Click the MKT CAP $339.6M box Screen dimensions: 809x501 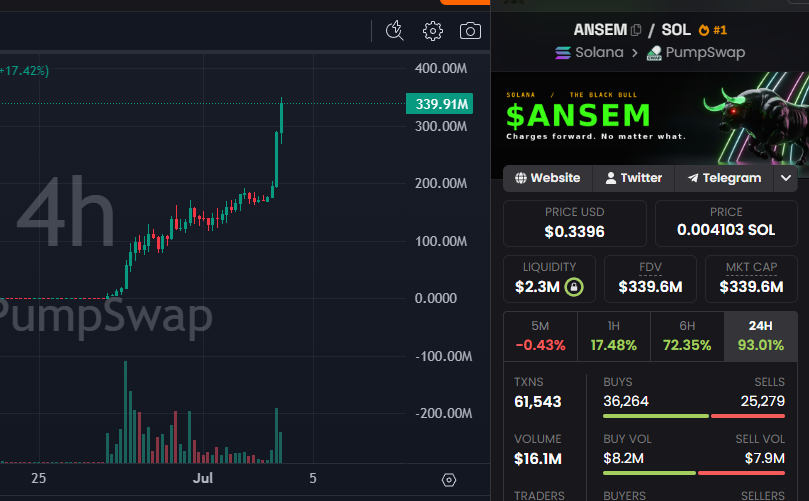(x=751, y=279)
